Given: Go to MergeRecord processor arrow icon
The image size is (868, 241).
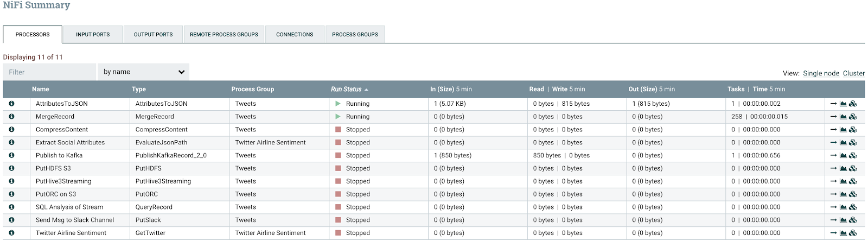Looking at the screenshot, I should pyautogui.click(x=834, y=117).
